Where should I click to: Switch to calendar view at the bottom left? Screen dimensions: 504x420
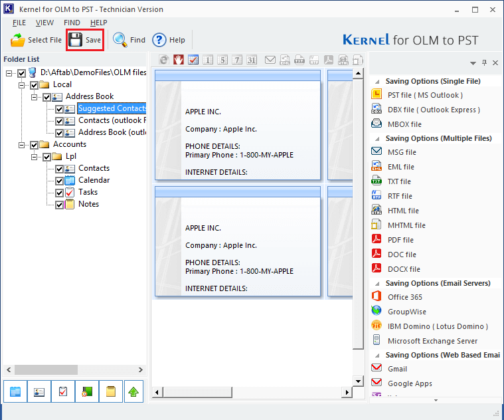(15, 391)
